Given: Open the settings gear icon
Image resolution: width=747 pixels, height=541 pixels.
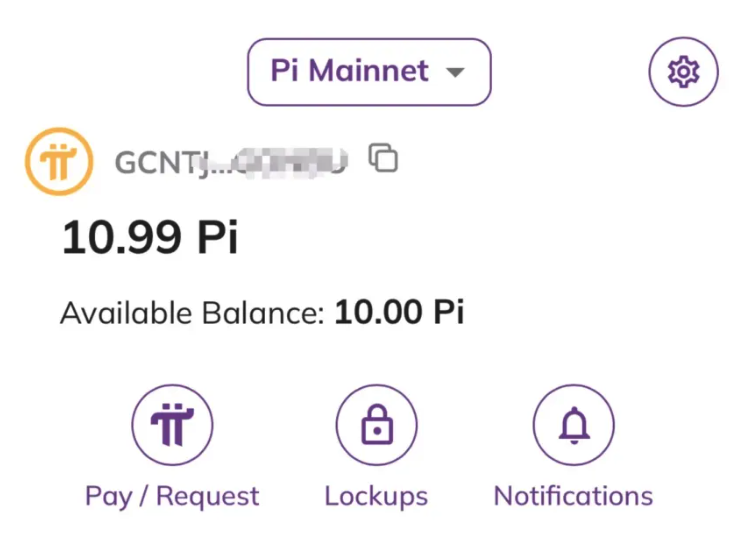Looking at the screenshot, I should tap(683, 72).
